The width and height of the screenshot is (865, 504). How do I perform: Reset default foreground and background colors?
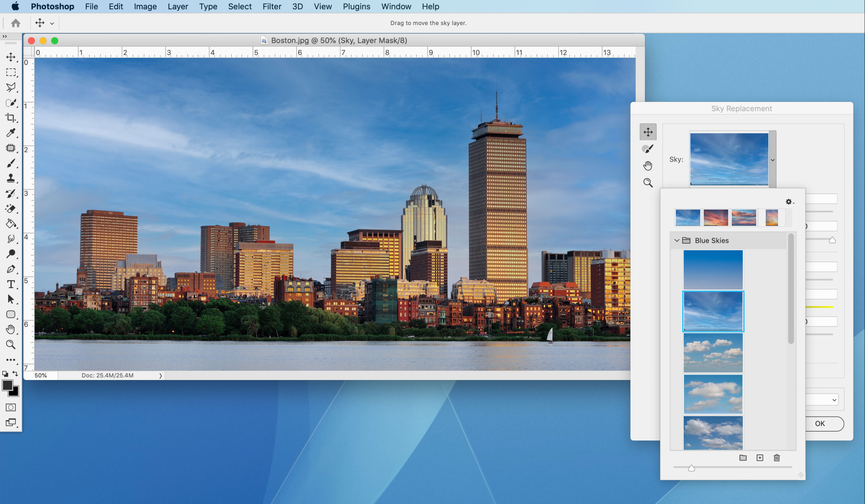[x=5, y=374]
